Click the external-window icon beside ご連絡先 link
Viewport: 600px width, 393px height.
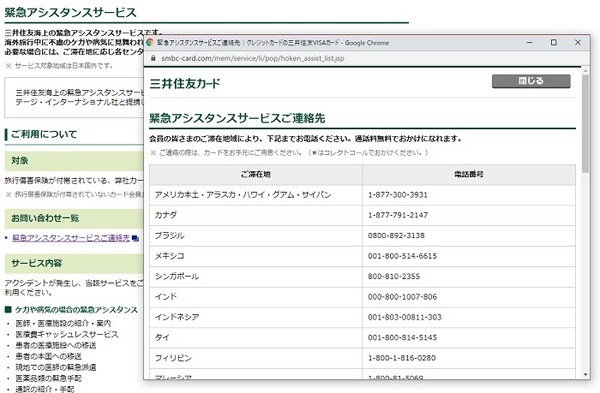point(135,238)
